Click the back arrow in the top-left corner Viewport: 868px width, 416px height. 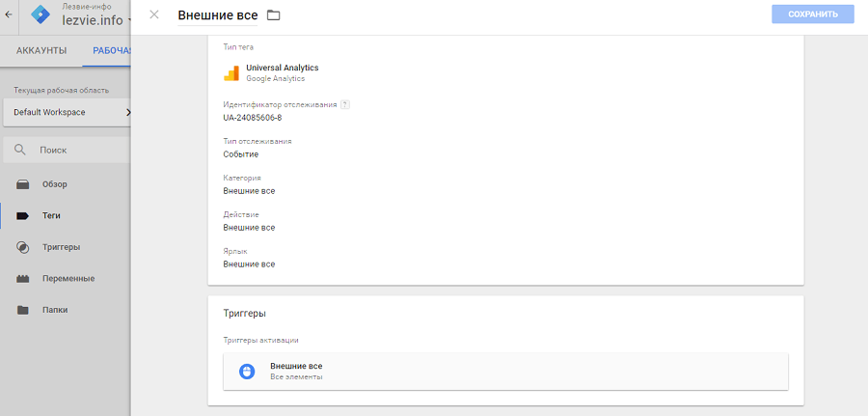(10, 14)
